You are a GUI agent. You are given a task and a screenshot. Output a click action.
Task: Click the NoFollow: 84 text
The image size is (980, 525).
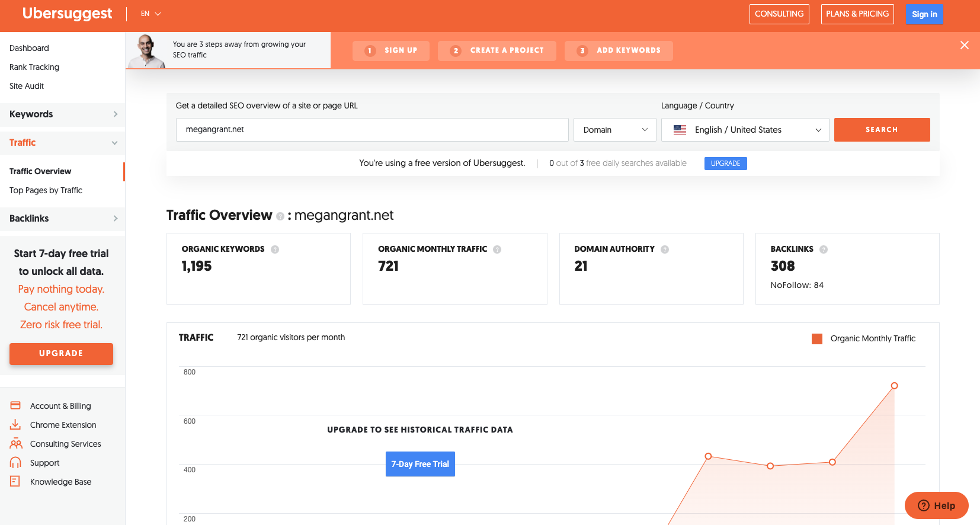(797, 285)
